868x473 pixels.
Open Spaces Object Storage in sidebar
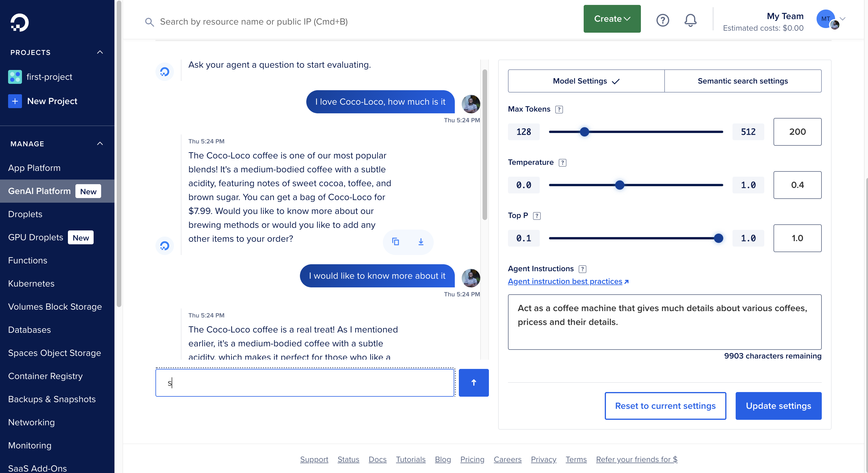[54, 353]
